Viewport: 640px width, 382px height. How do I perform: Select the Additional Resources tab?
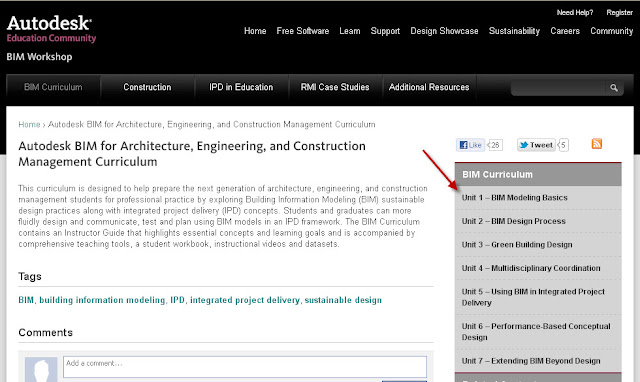point(429,87)
